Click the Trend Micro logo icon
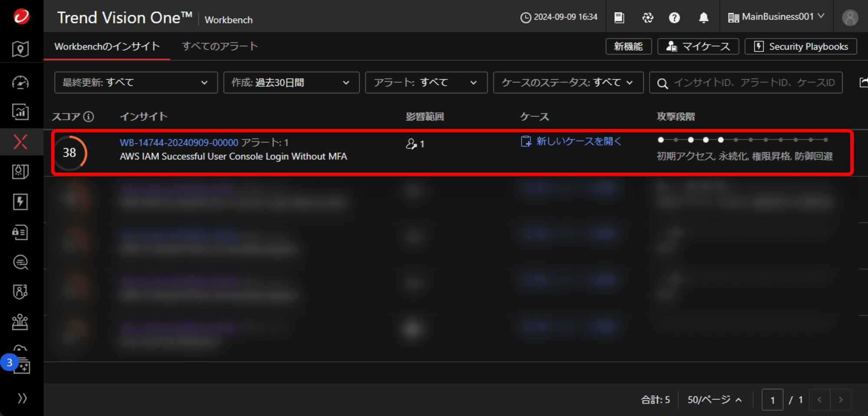868x416 pixels. [x=21, y=17]
